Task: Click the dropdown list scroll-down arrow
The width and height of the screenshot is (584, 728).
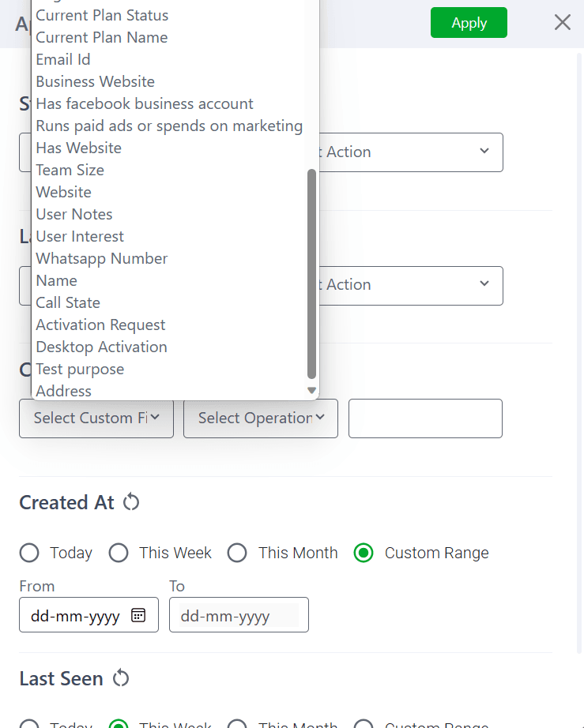Action: pyautogui.click(x=311, y=390)
